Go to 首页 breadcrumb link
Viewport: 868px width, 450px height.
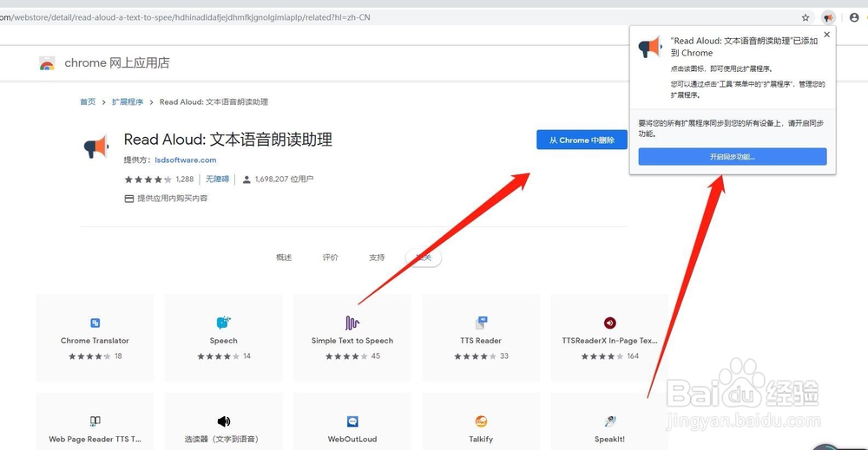click(x=88, y=101)
